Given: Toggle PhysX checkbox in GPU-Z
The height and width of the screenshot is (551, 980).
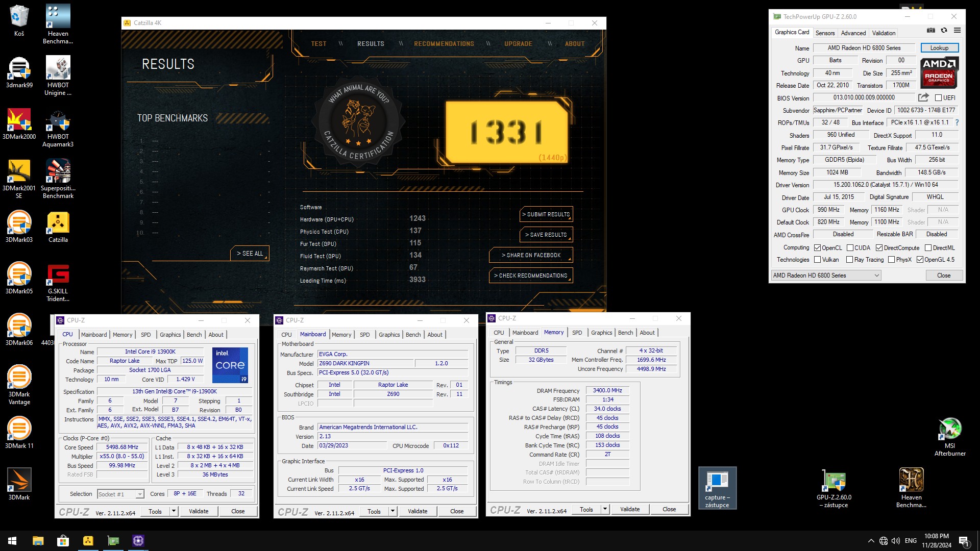Looking at the screenshot, I should click(x=891, y=259).
